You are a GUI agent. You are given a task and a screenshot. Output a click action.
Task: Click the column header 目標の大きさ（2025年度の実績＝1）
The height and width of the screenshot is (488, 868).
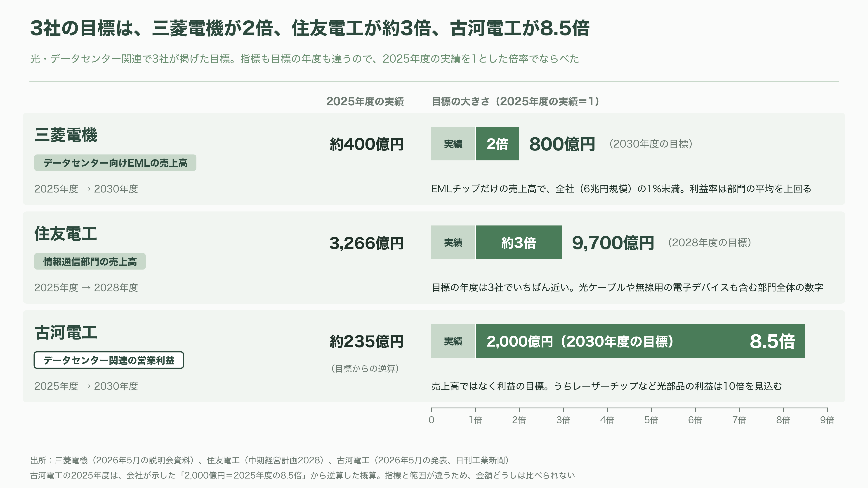point(516,101)
